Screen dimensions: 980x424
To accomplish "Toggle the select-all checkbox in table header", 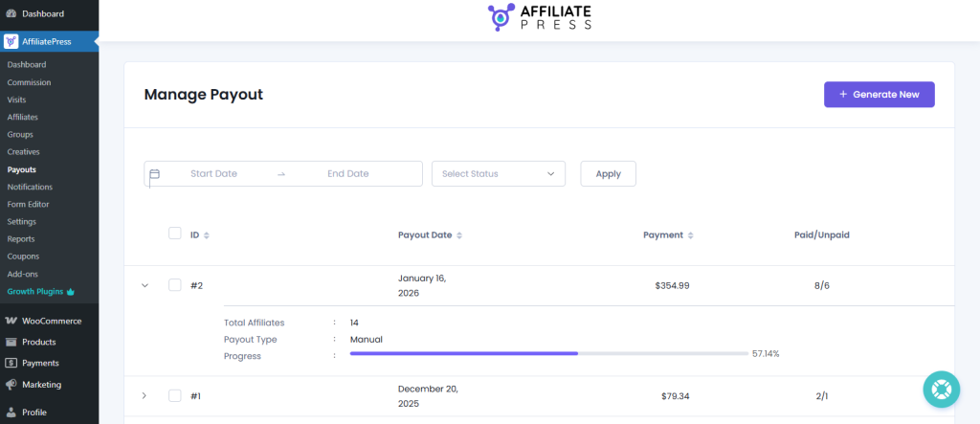I will coord(175,234).
